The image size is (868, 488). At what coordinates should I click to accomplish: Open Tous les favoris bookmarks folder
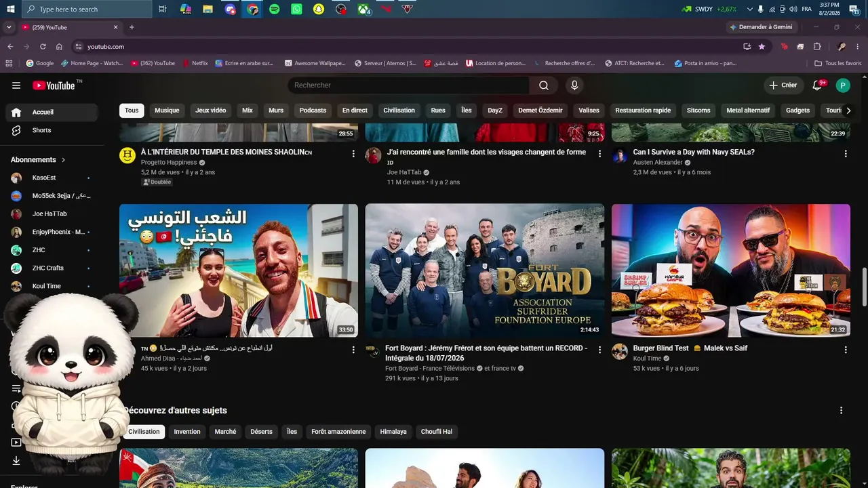click(x=838, y=63)
